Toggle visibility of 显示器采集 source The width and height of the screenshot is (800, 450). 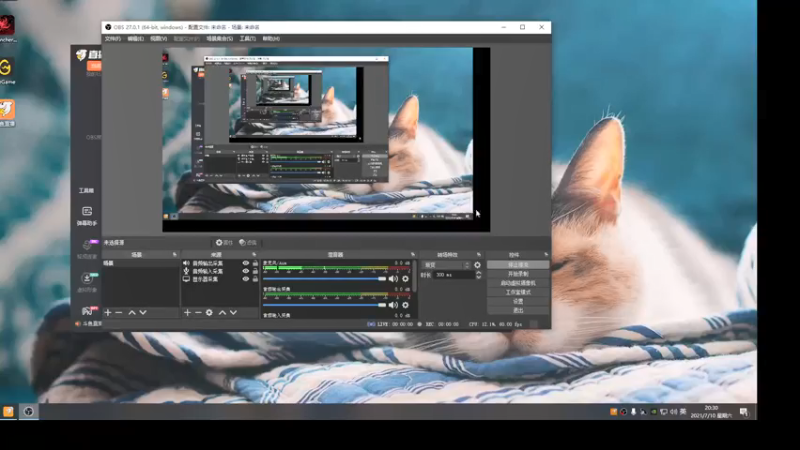tap(246, 279)
